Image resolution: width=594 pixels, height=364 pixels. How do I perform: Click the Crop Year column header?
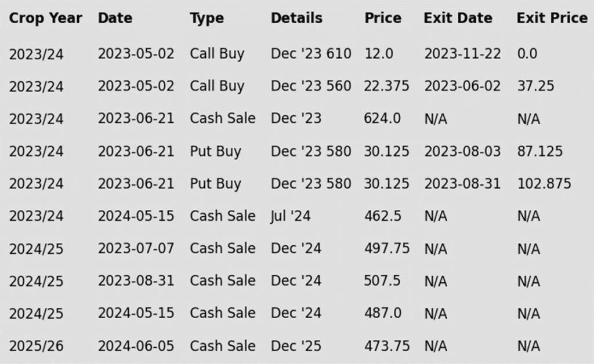coord(45,18)
